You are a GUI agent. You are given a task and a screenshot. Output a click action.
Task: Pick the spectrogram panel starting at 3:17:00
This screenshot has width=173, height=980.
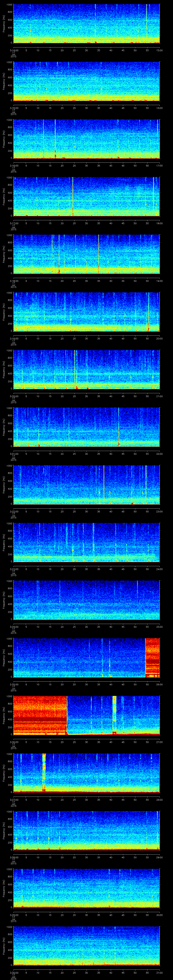(87, 197)
